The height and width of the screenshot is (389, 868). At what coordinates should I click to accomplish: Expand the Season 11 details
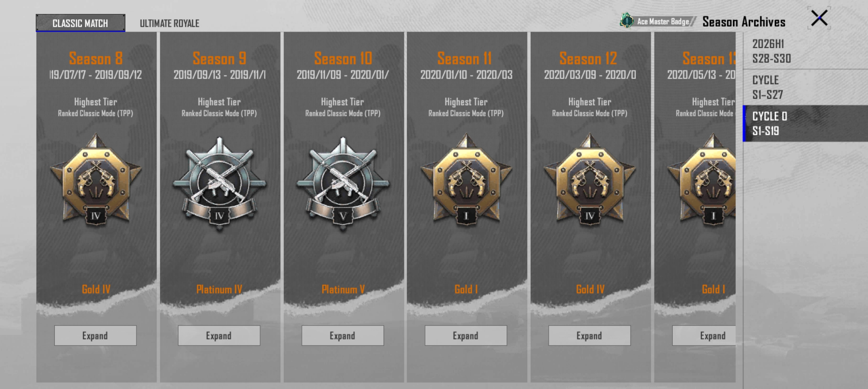pyautogui.click(x=466, y=336)
